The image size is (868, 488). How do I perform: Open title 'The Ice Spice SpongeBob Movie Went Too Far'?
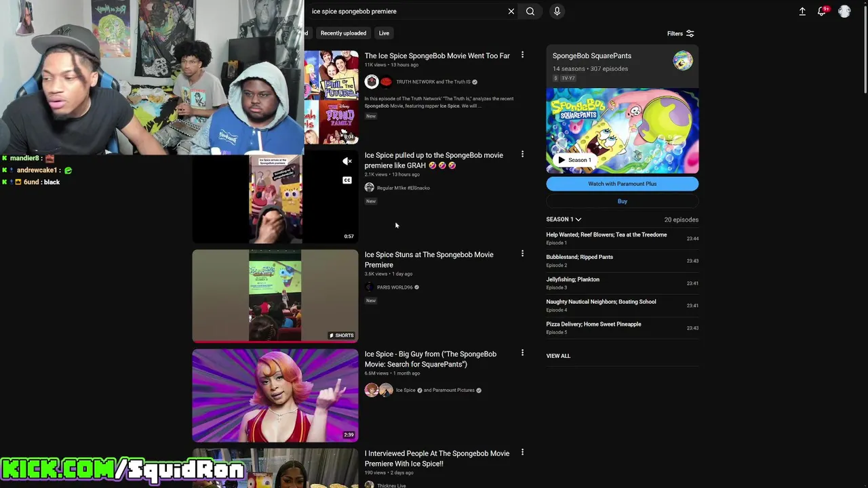pyautogui.click(x=437, y=56)
